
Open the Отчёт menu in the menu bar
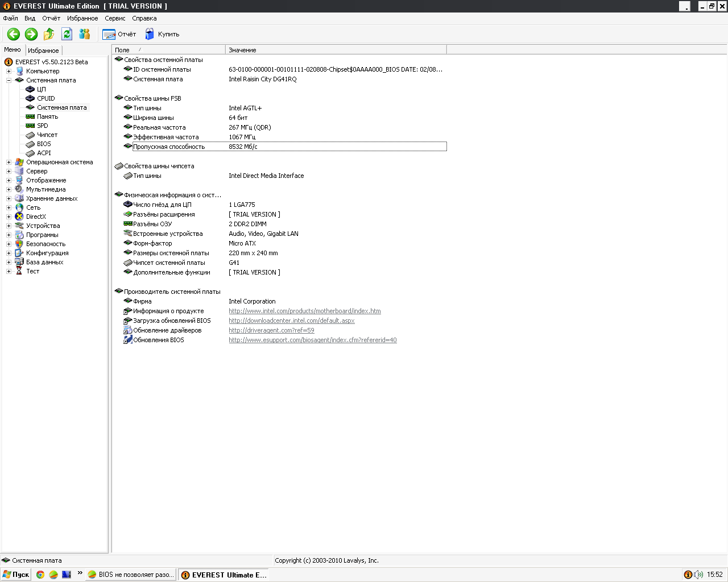(51, 18)
